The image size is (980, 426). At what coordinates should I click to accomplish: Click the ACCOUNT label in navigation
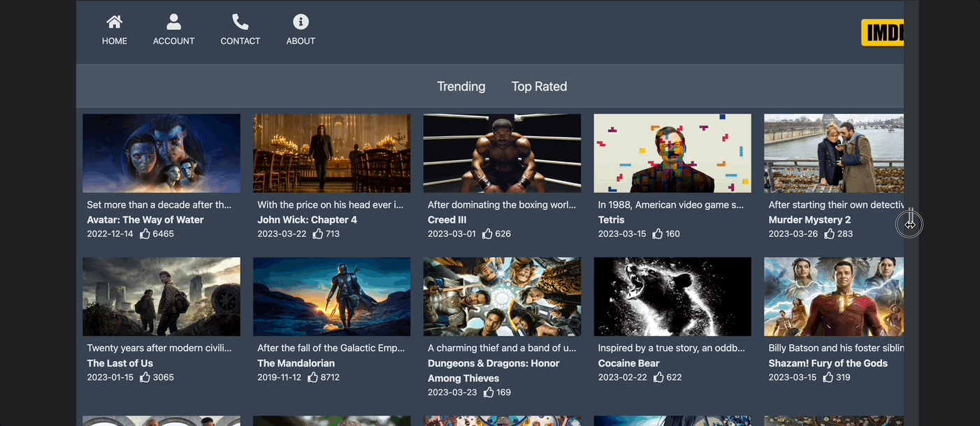[174, 41]
